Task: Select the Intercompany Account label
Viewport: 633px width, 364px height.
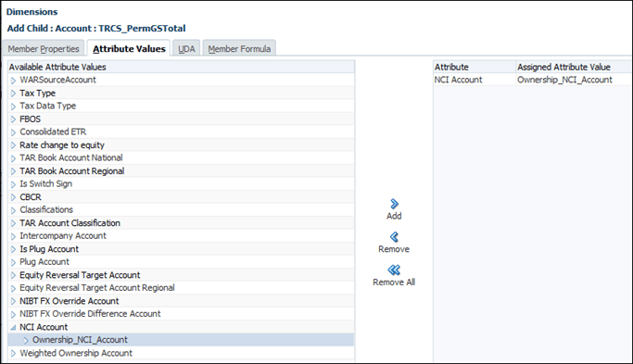Action: click(63, 235)
